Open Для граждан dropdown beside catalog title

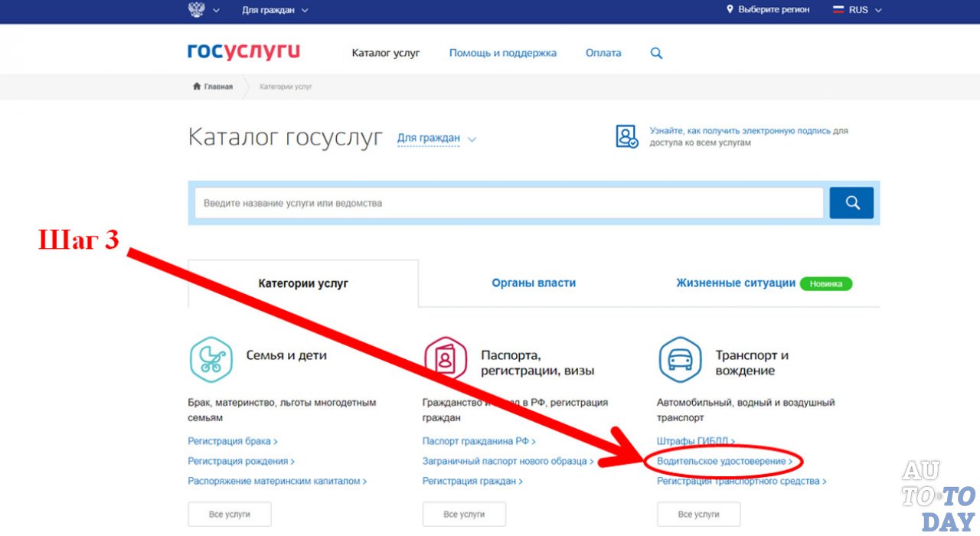[x=436, y=139]
